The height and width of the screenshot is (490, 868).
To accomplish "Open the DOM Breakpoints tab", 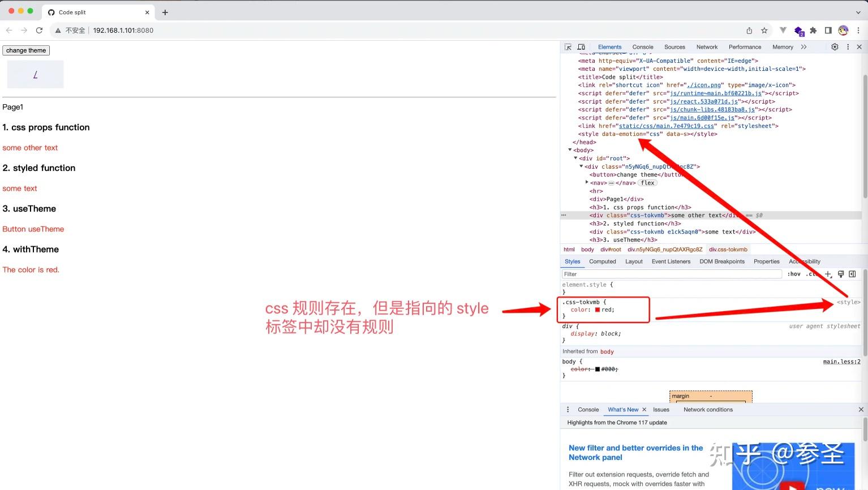I will (x=722, y=261).
